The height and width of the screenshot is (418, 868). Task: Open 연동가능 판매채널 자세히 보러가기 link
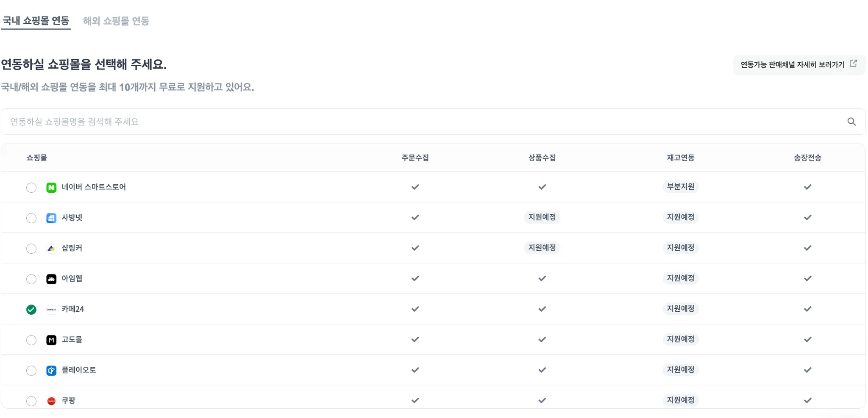click(799, 65)
